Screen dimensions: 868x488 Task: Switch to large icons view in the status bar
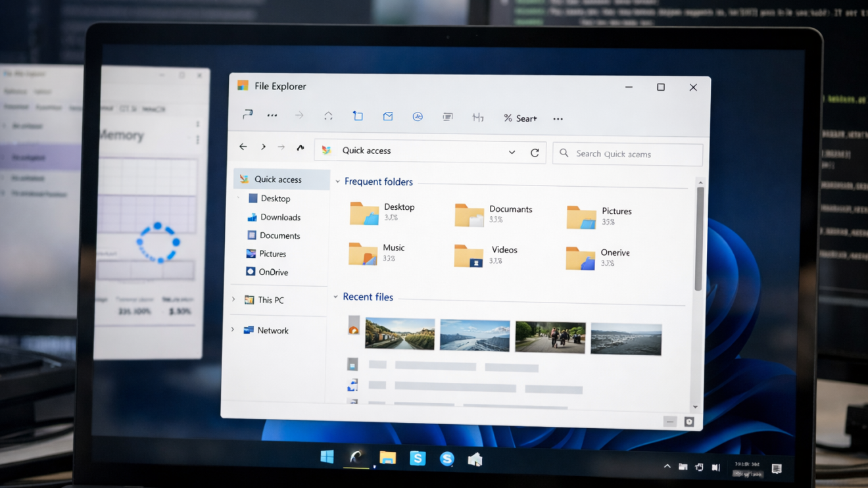tap(689, 422)
